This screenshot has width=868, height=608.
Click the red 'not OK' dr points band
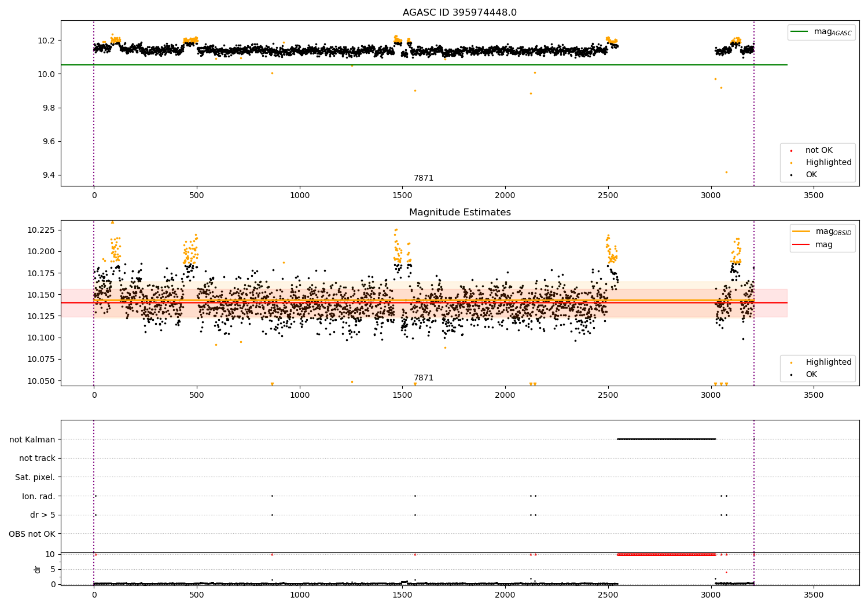point(667,554)
